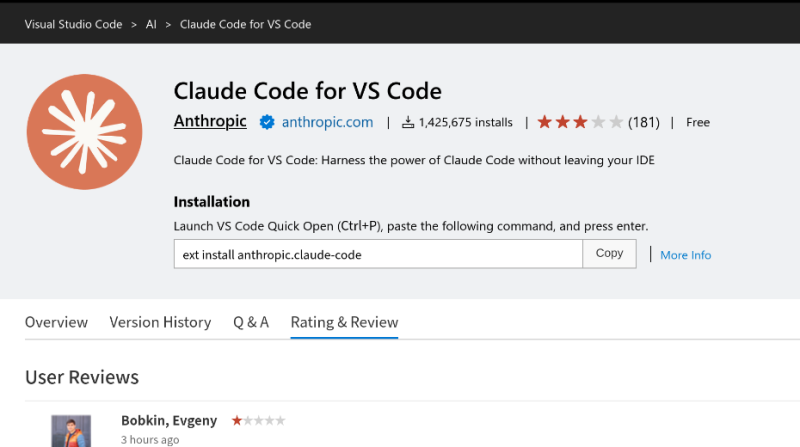Visit the anthropic.com domain link
This screenshot has height=447, width=800.
327,122
